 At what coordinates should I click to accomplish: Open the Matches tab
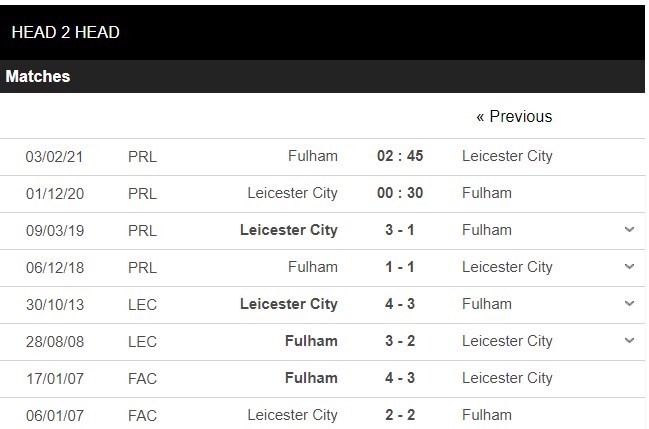point(38,76)
